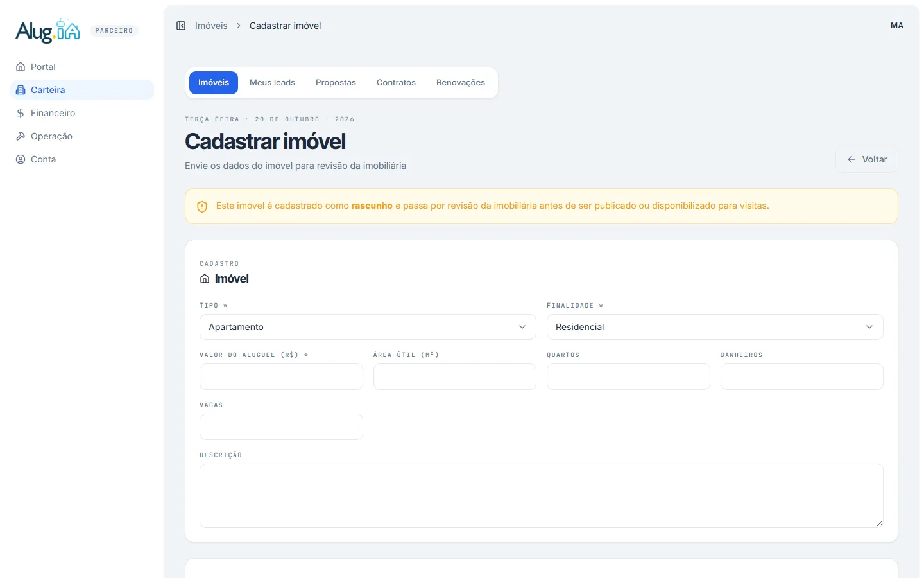Click the shield warning icon in banner
The image size is (924, 578).
coord(202,206)
